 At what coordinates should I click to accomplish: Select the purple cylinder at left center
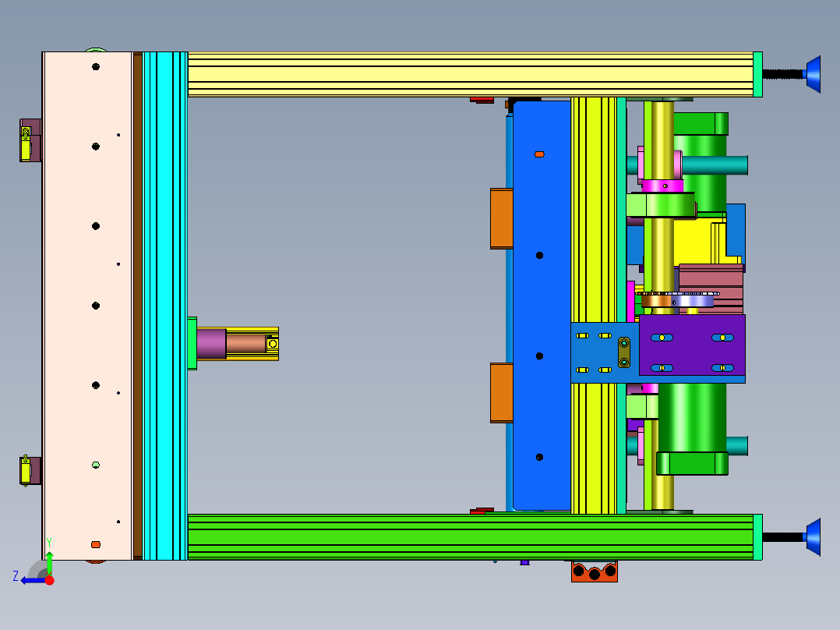pyautogui.click(x=211, y=344)
